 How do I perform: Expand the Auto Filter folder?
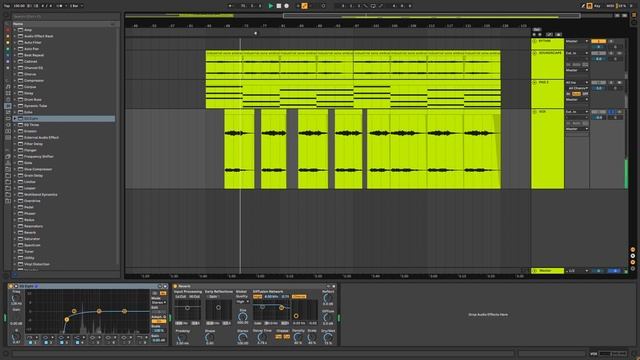(x=15, y=43)
